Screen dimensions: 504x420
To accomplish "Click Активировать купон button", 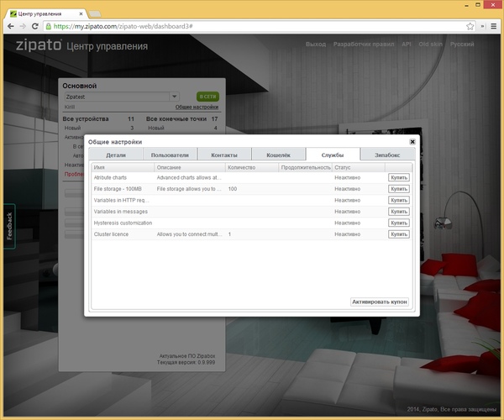I will (380, 302).
